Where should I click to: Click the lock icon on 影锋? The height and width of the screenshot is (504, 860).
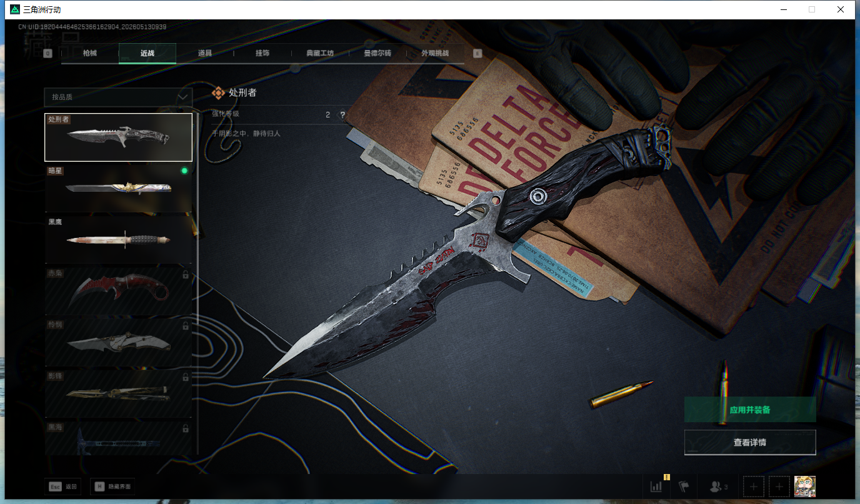185,377
